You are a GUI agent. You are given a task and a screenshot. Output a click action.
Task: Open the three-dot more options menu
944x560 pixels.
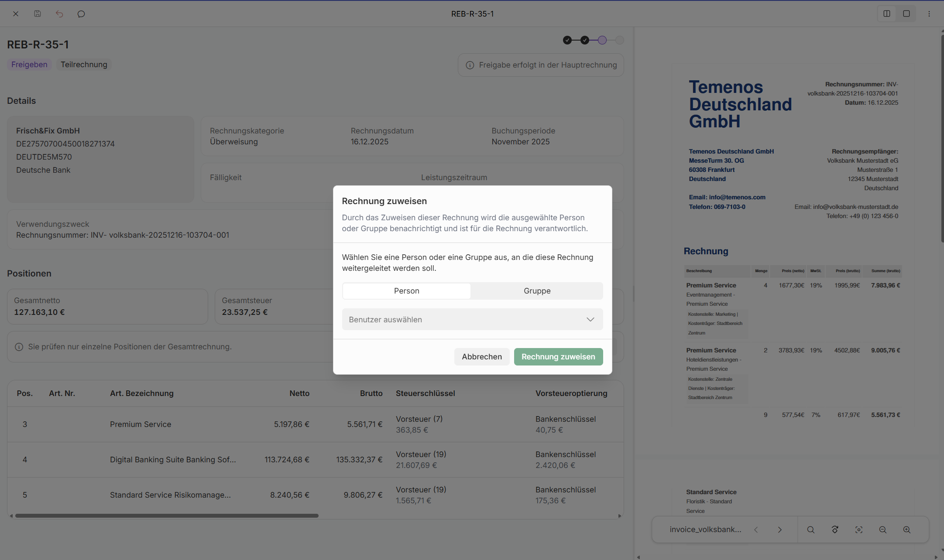[x=929, y=14]
